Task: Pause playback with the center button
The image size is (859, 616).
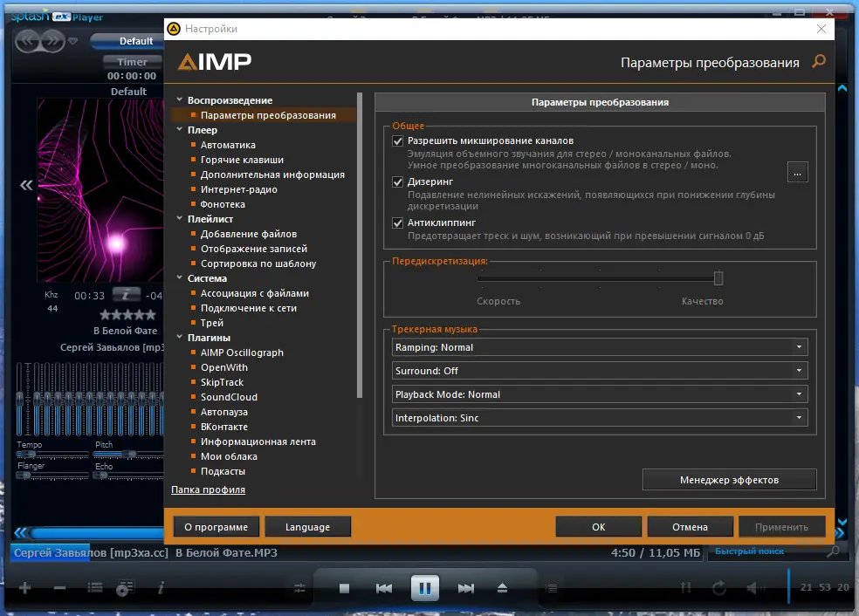Action: [x=425, y=589]
